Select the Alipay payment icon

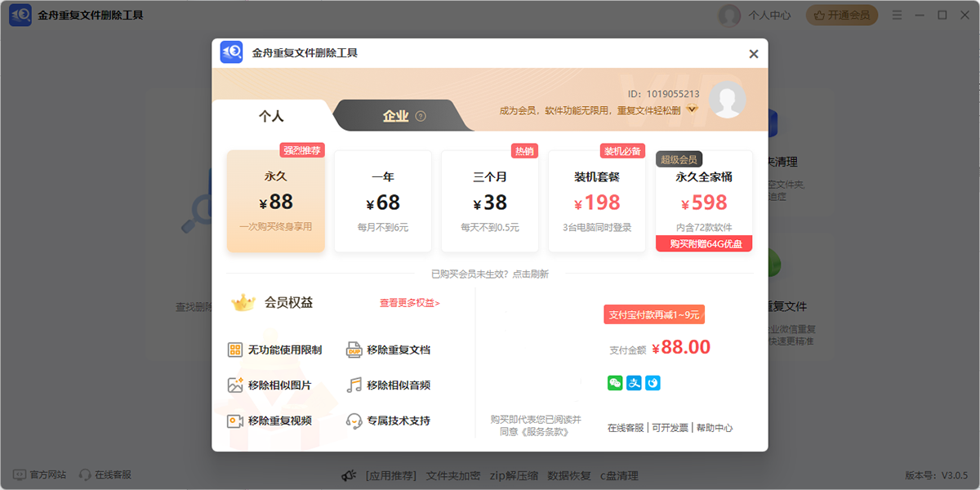(x=633, y=382)
